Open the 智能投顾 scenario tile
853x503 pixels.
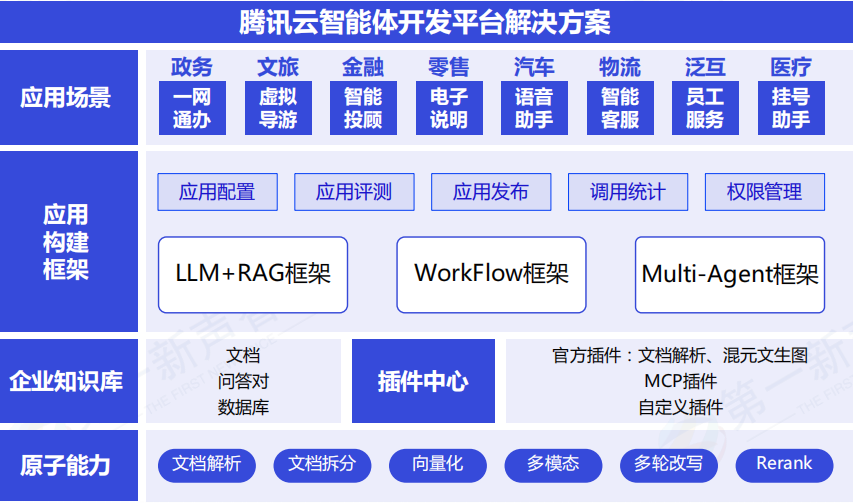point(363,108)
